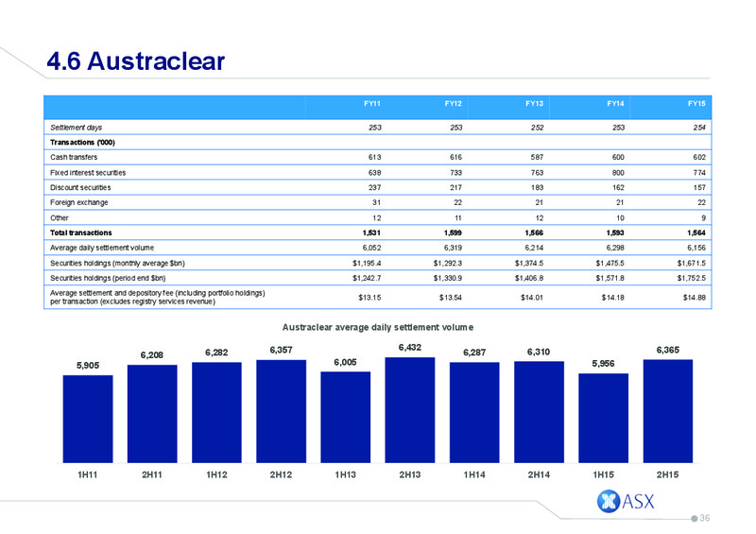Click the 1H13 axis label
Image resolution: width=756 pixels, height=534 pixels.
click(345, 475)
